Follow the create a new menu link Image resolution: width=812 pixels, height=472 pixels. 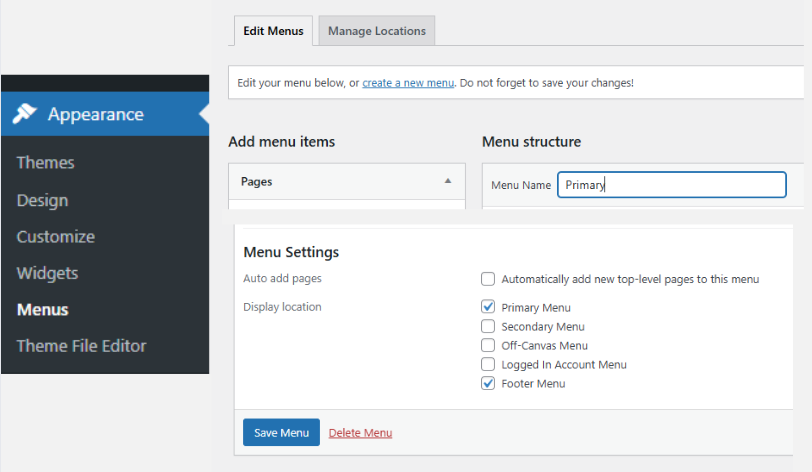click(408, 83)
